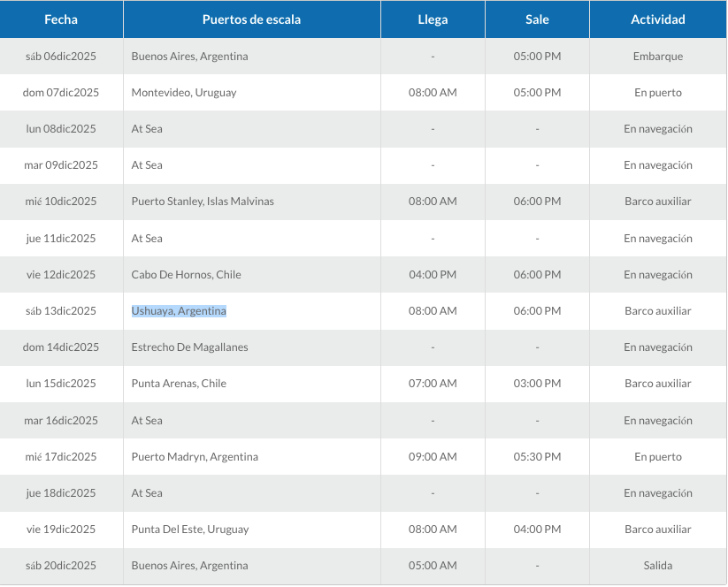Click the 07:00 AM arrival time
728x587 pixels.
point(433,384)
